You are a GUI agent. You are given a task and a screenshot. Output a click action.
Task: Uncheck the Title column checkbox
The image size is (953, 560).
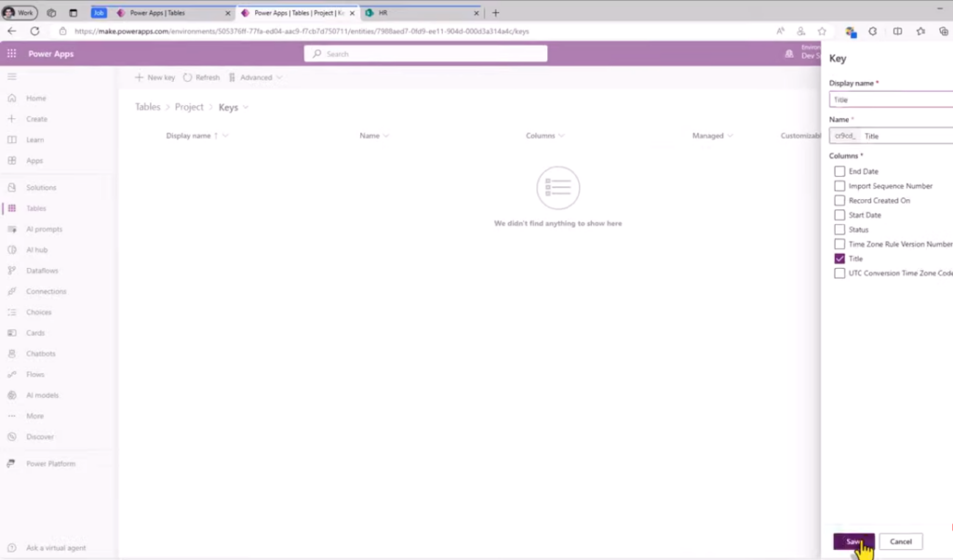click(x=839, y=259)
